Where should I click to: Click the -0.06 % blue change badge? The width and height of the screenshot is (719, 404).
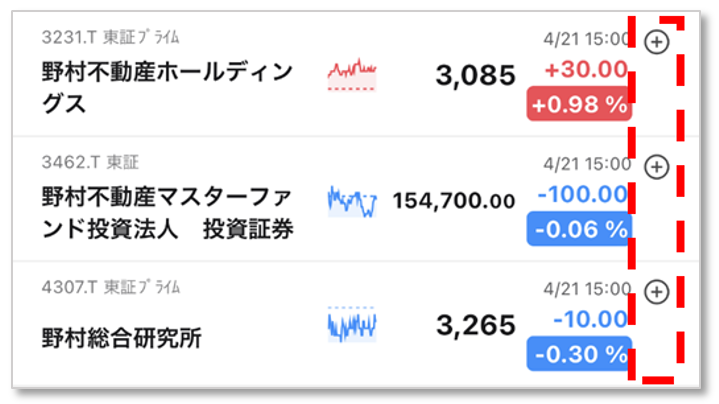[579, 229]
